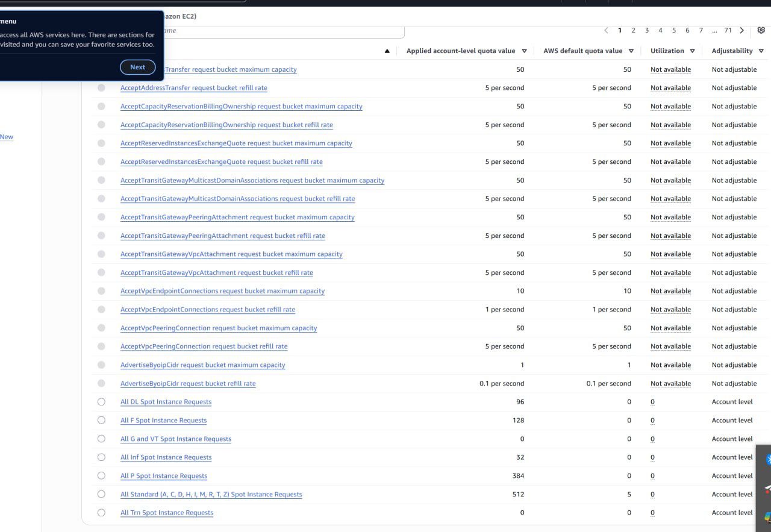The height and width of the screenshot is (532, 771).
Task: Open AcceptTransitGatewayPeeringAttachment refill rate link
Action: coord(223,236)
